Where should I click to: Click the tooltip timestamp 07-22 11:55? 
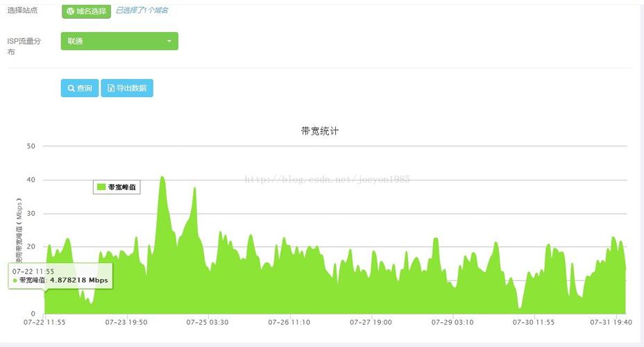[33, 271]
